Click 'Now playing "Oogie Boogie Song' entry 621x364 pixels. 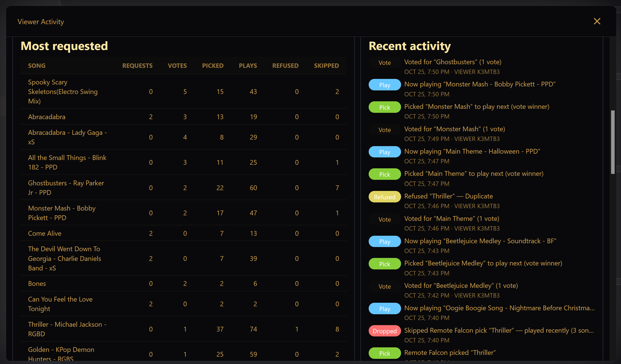pyautogui.click(x=499, y=308)
